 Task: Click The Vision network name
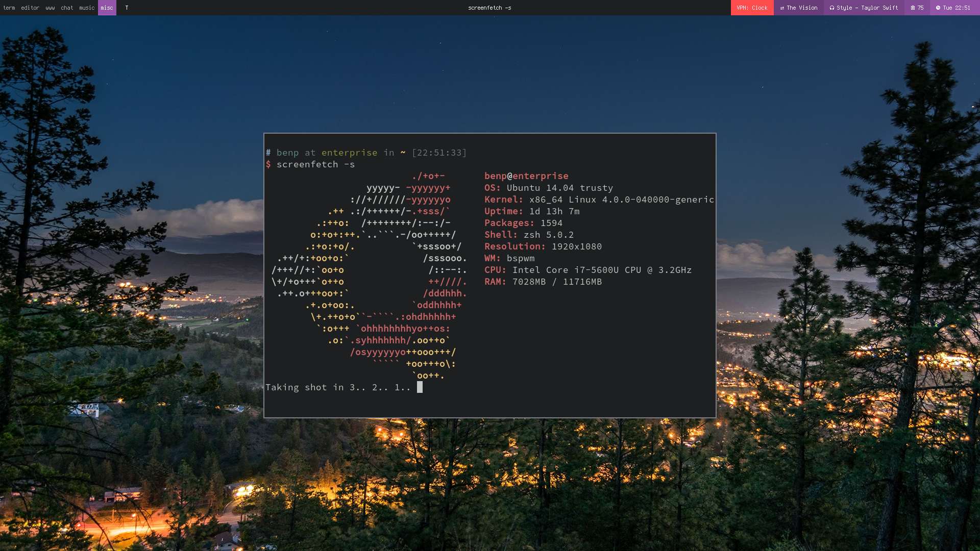pyautogui.click(x=802, y=8)
